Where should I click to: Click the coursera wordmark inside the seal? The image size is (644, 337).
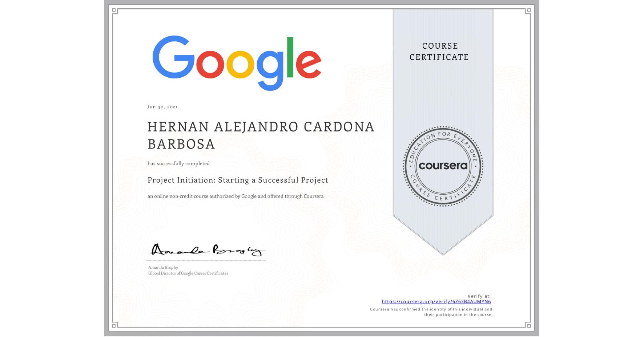pos(443,166)
